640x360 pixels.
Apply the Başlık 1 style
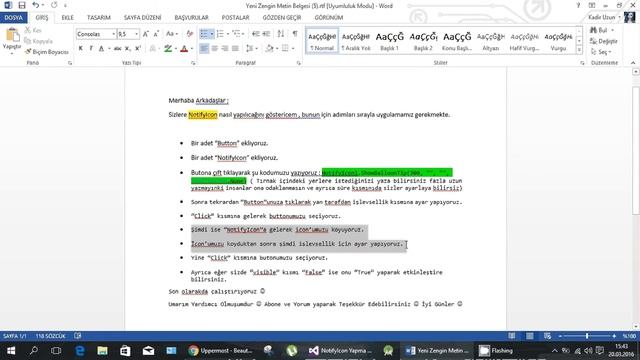click(389, 41)
